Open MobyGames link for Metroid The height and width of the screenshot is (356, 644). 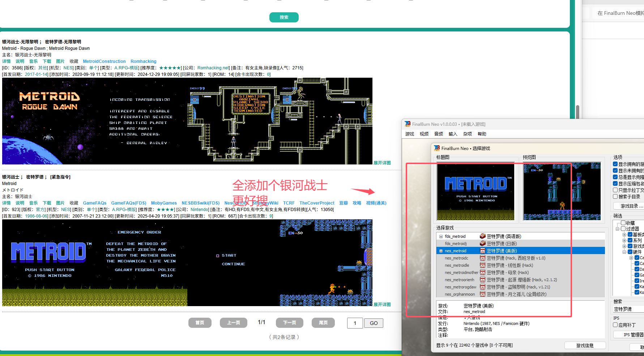164,203
